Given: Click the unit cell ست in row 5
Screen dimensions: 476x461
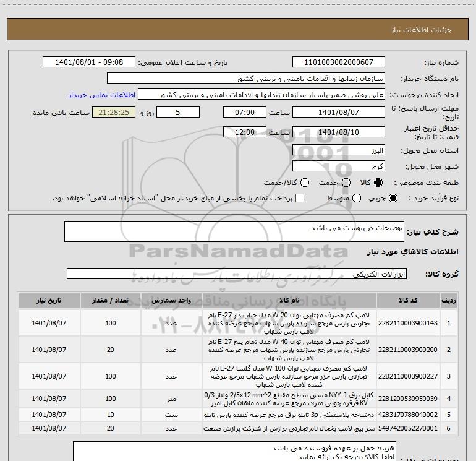Looking at the screenshot, I should [171, 415].
